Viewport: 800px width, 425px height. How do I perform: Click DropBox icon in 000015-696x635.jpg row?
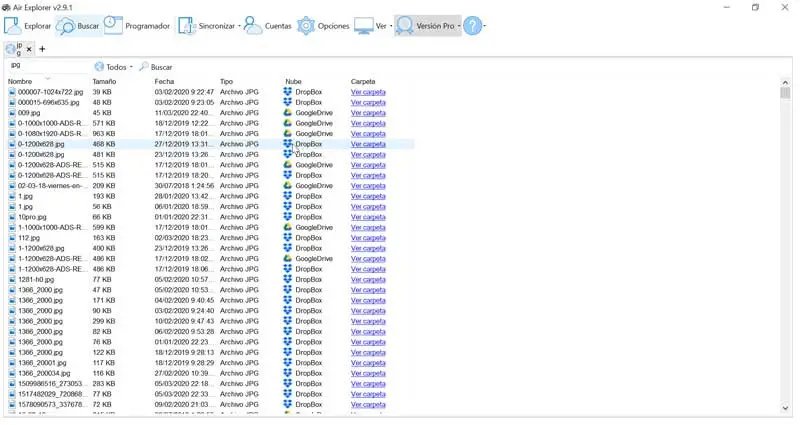288,102
